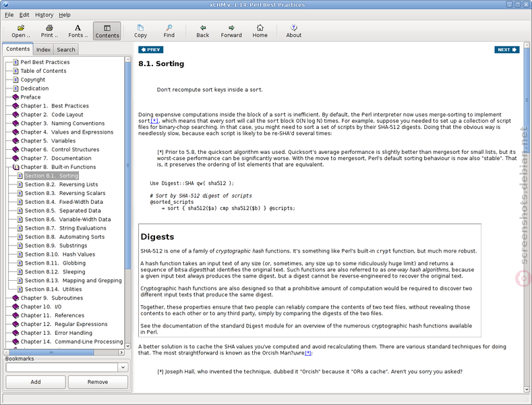Open Section 8.3. Reversing Scalars
The width and height of the screenshot is (532, 405).
coord(65,193)
